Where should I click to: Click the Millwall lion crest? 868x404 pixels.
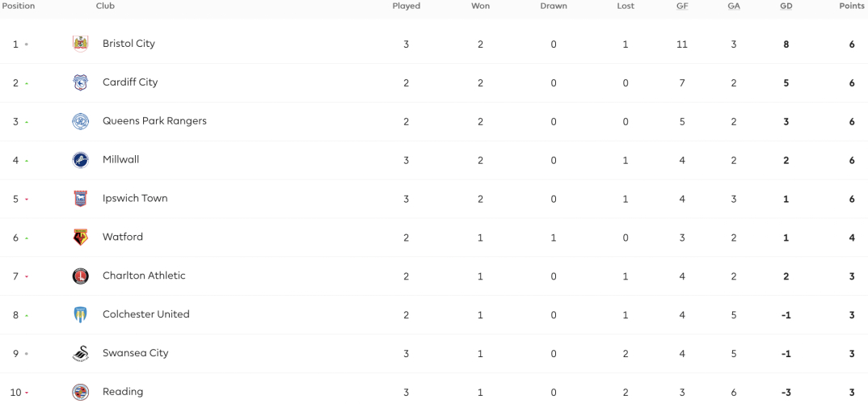[x=80, y=160]
